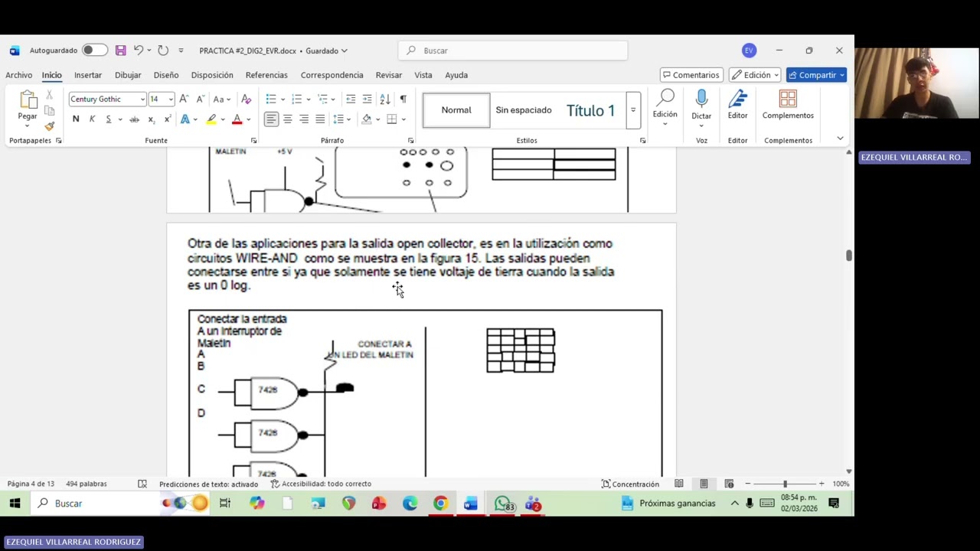Open the font color dropdown arrow
Image resolution: width=980 pixels, height=551 pixels.
248,119
